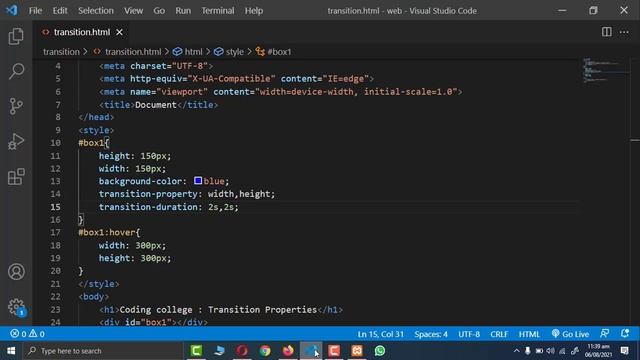Screen dimensions: 640x360
Task: Open the Help menu
Action: pos(253,11)
